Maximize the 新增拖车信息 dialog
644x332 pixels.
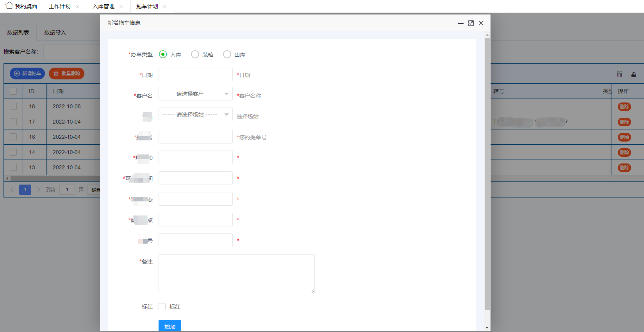coord(471,23)
